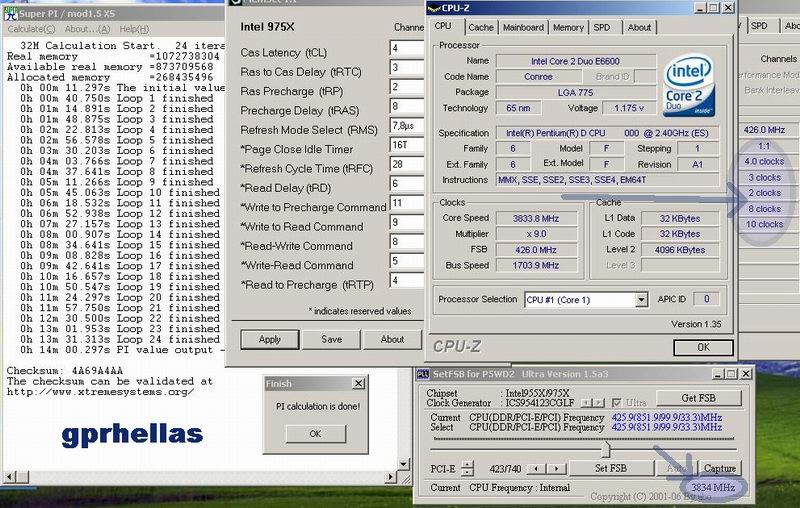Click the SetFSB title bar icon
The width and height of the screenshot is (800, 508).
423,374
